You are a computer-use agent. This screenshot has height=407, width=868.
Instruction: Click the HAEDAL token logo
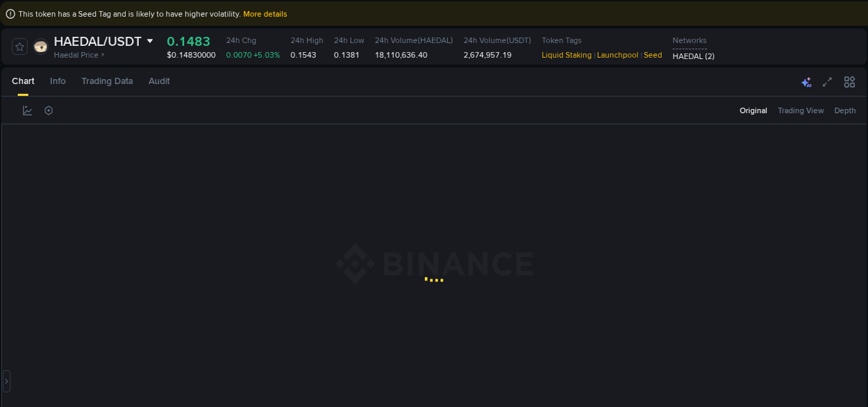coord(40,46)
